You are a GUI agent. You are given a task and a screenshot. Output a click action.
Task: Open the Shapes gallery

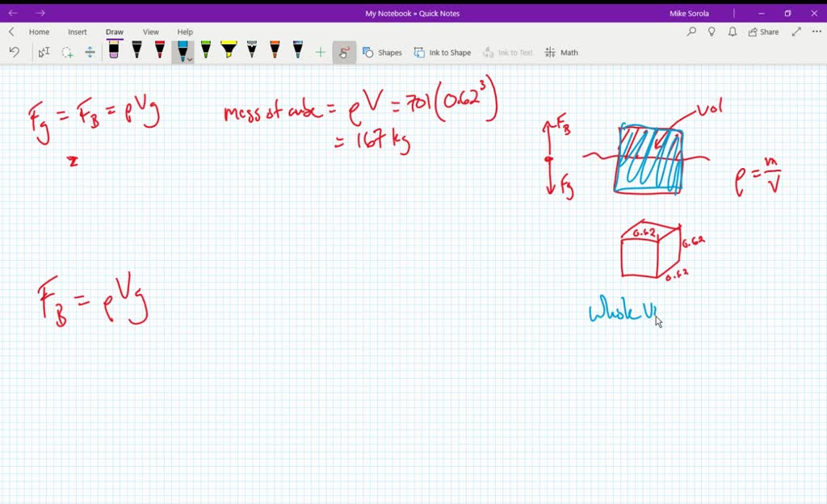[x=382, y=52]
